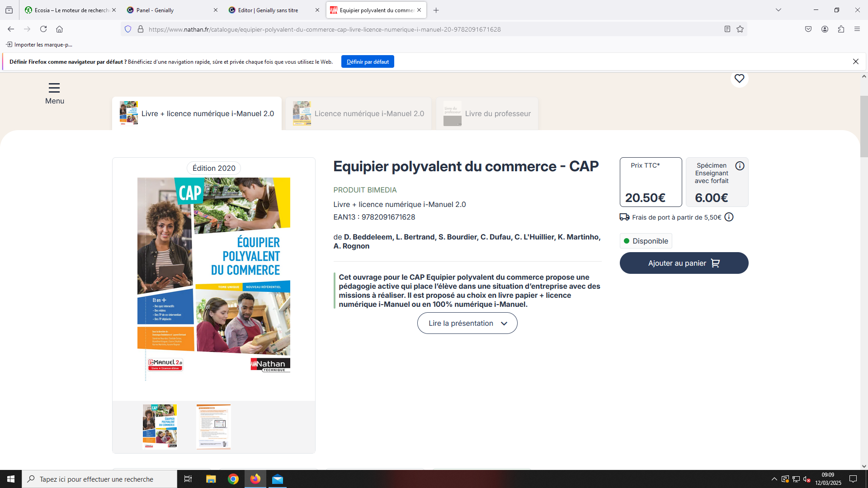The height and width of the screenshot is (488, 868).
Task: Open the shopping cart icon in Ajouter au panier
Action: coord(716,263)
